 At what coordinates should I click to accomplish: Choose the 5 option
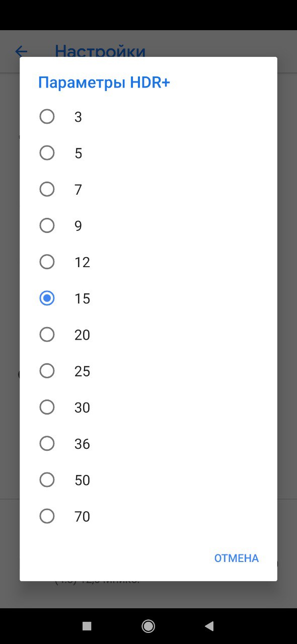[x=47, y=153]
